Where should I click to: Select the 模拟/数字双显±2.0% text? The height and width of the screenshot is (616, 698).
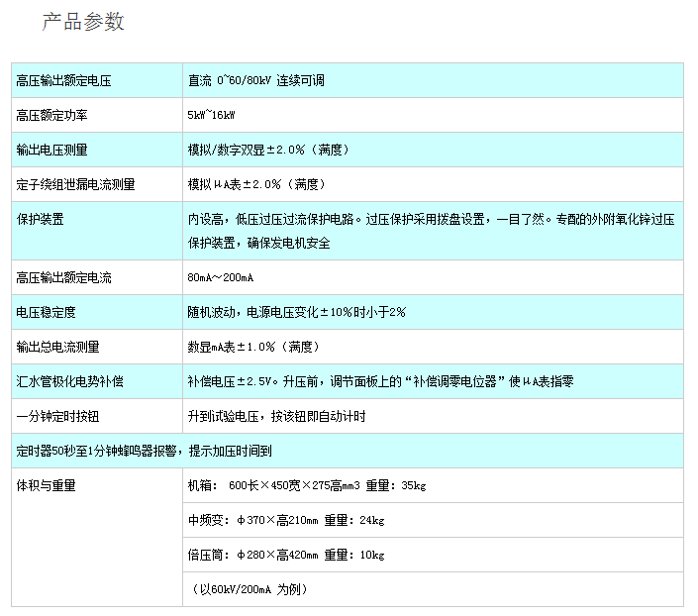click(268, 150)
